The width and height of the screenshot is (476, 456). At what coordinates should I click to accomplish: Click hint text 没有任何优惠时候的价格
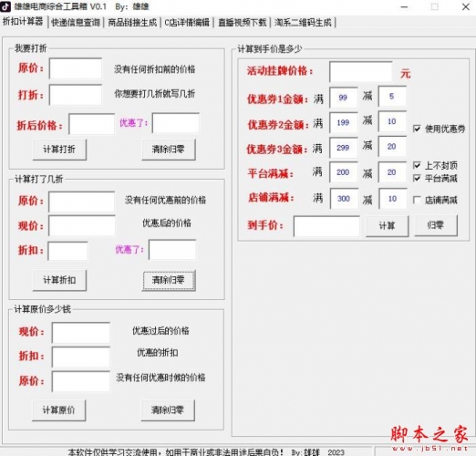tap(160, 378)
